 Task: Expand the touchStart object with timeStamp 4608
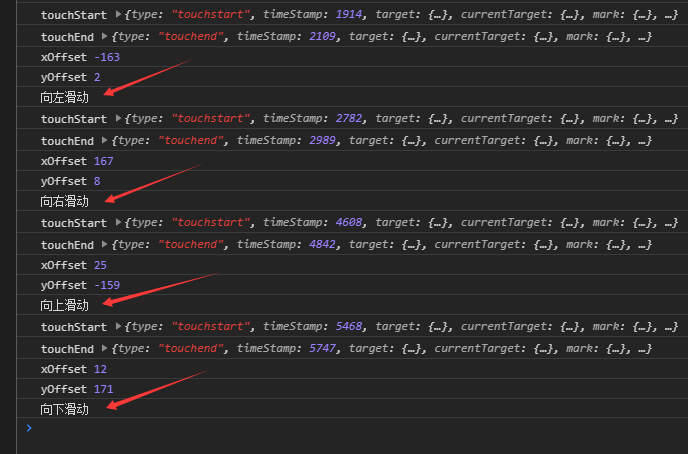118,222
